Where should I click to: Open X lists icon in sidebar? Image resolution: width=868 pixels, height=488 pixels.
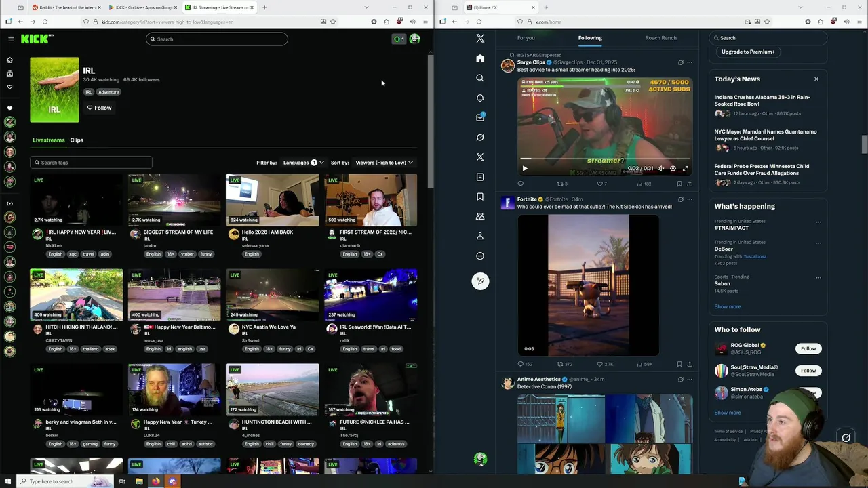[480, 177]
